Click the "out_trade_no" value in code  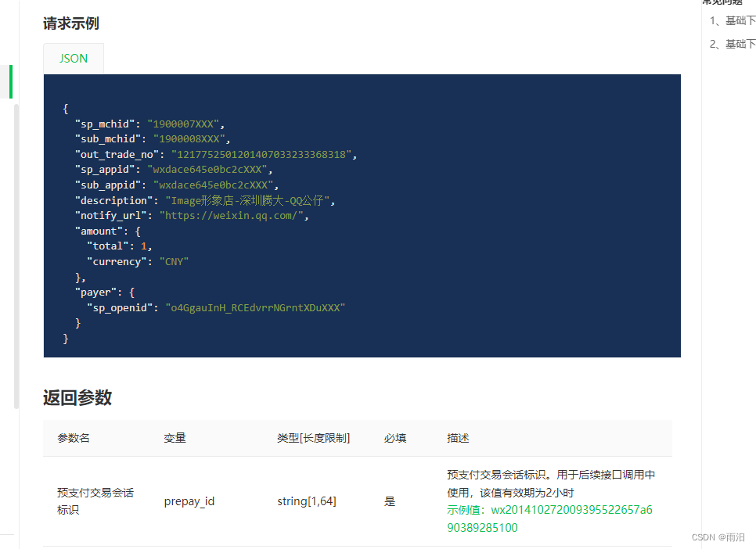[261, 154]
